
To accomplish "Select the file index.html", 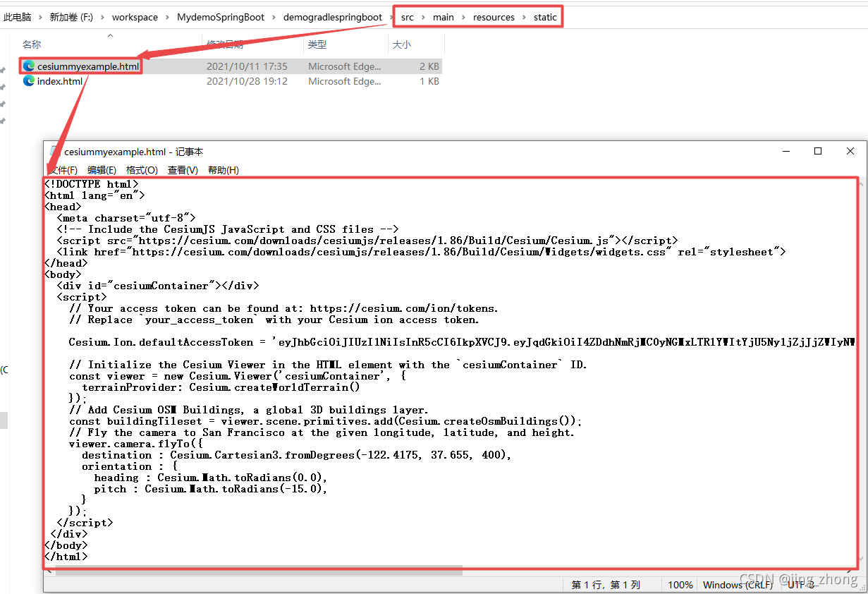I will pos(60,81).
